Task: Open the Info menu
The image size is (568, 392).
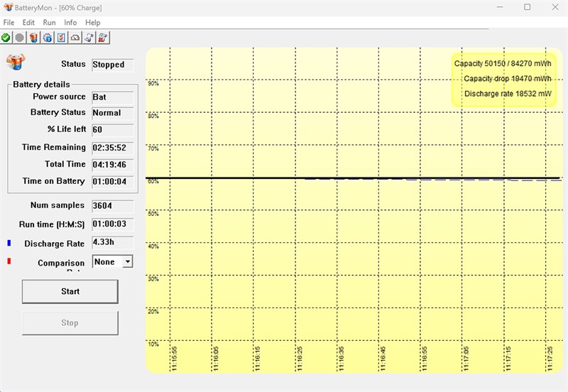Action: pyautogui.click(x=70, y=23)
